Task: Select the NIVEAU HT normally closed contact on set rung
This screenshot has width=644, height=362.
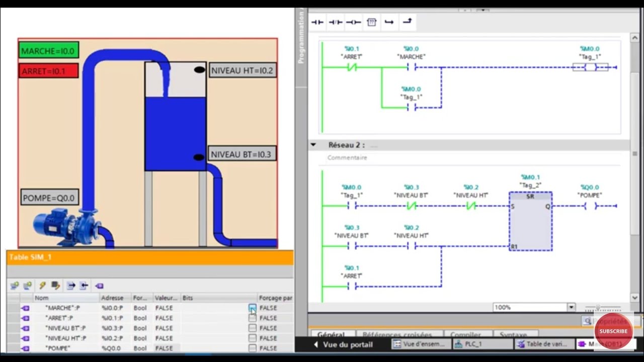Action: tap(471, 206)
